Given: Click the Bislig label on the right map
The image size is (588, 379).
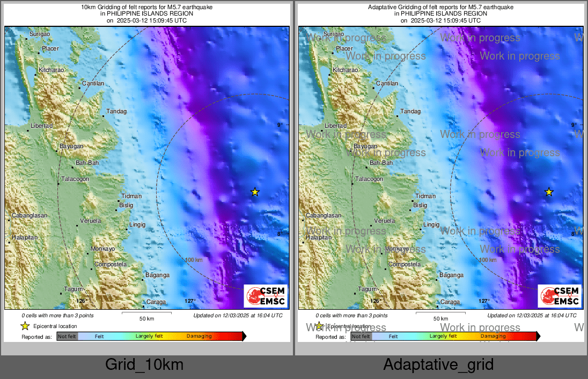Looking at the screenshot, I should (420, 205).
